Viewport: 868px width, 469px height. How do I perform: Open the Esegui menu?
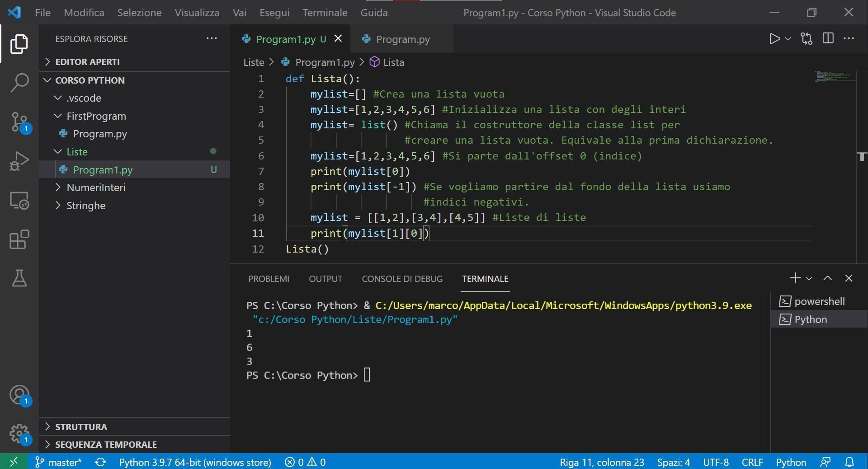coord(274,13)
